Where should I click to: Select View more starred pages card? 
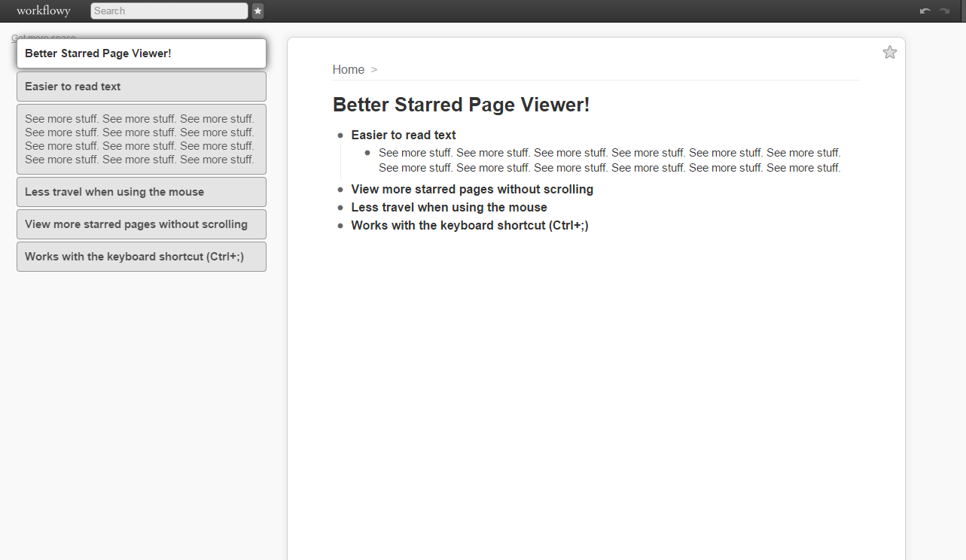pyautogui.click(x=142, y=224)
